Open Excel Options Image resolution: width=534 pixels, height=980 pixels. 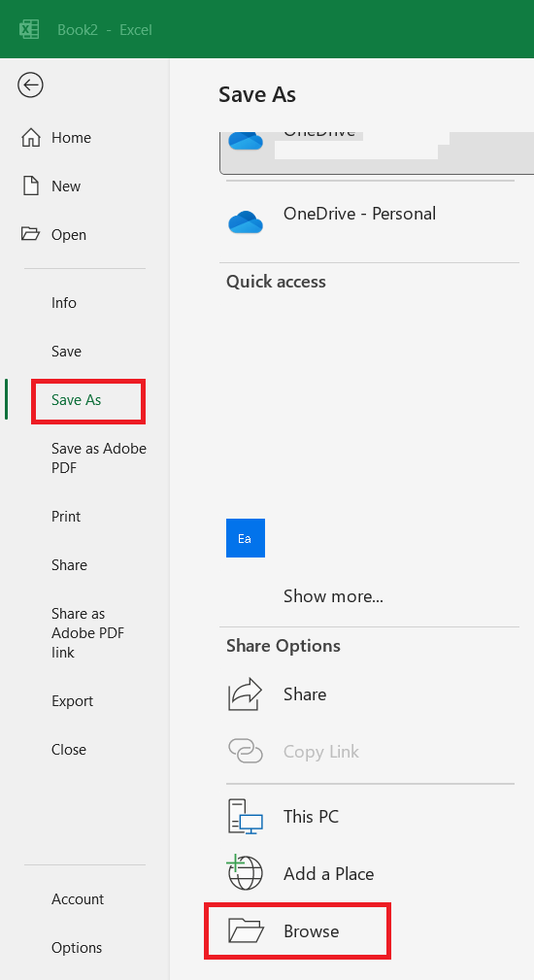click(77, 948)
